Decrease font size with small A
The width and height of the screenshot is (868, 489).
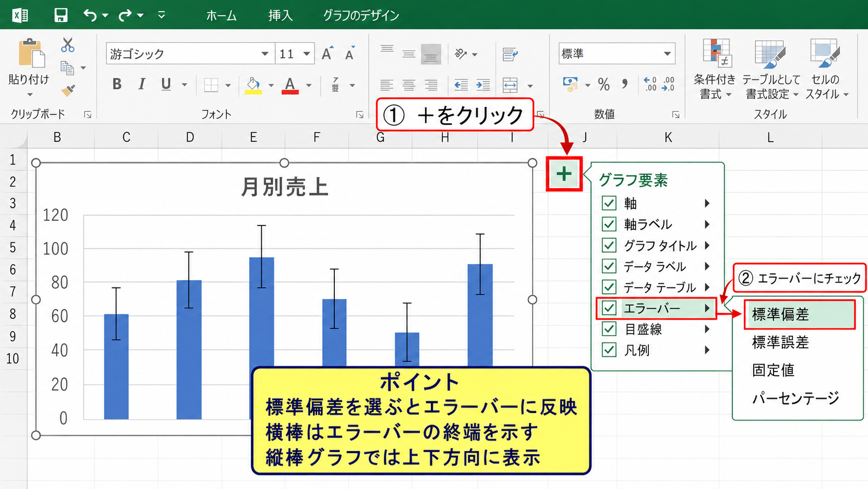coord(350,54)
